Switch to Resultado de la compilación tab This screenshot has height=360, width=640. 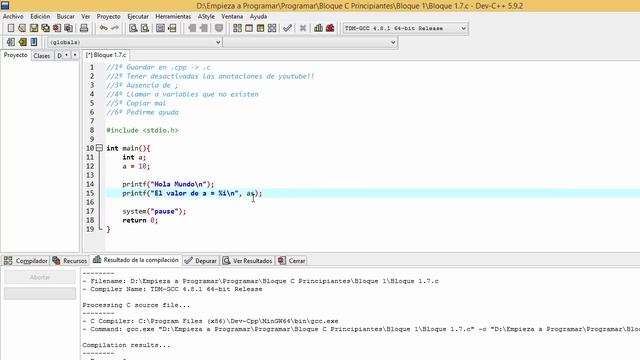click(x=136, y=260)
